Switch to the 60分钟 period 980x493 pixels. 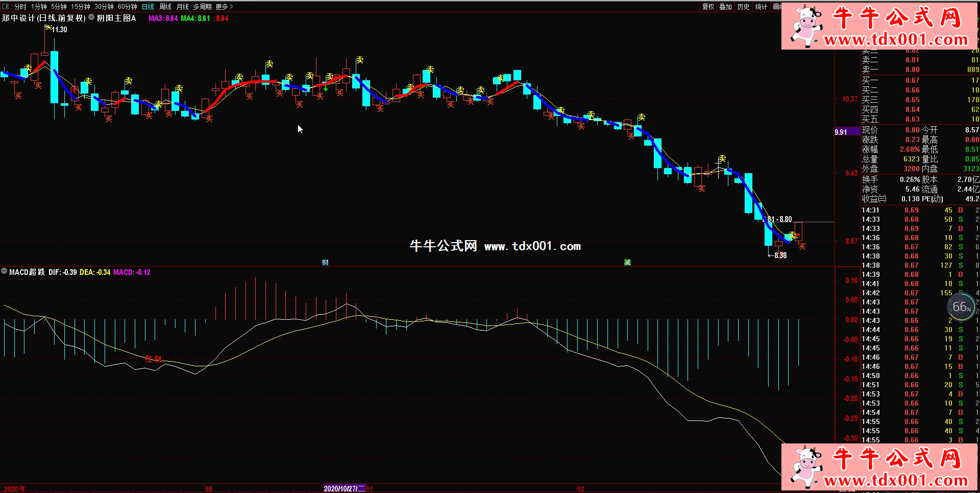click(x=127, y=7)
